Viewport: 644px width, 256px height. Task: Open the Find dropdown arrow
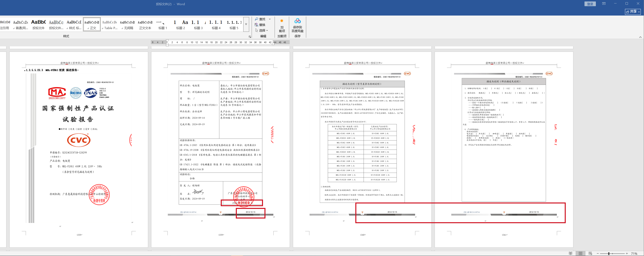(270, 19)
